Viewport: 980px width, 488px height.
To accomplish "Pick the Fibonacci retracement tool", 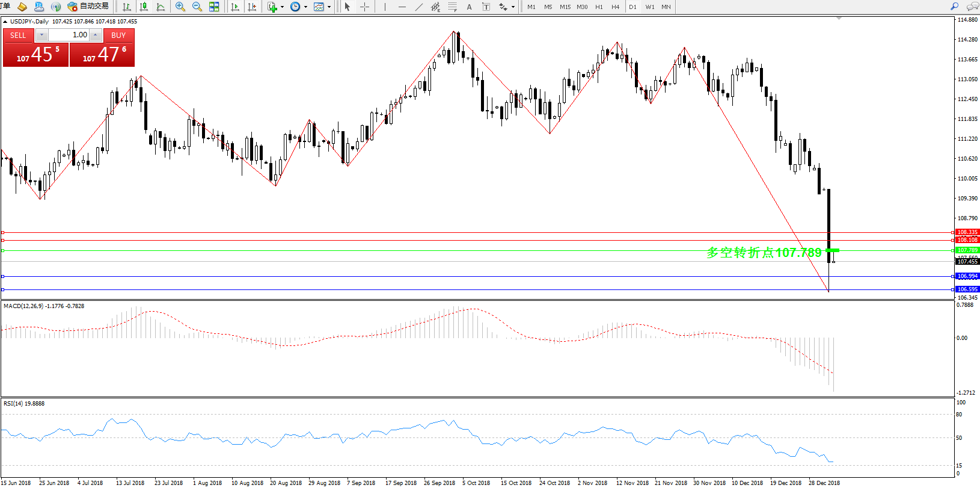I will [452, 7].
